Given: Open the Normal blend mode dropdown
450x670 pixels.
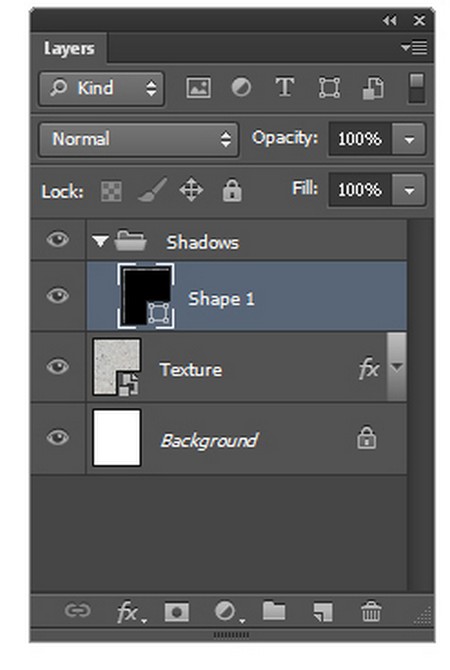Looking at the screenshot, I should click(x=138, y=139).
